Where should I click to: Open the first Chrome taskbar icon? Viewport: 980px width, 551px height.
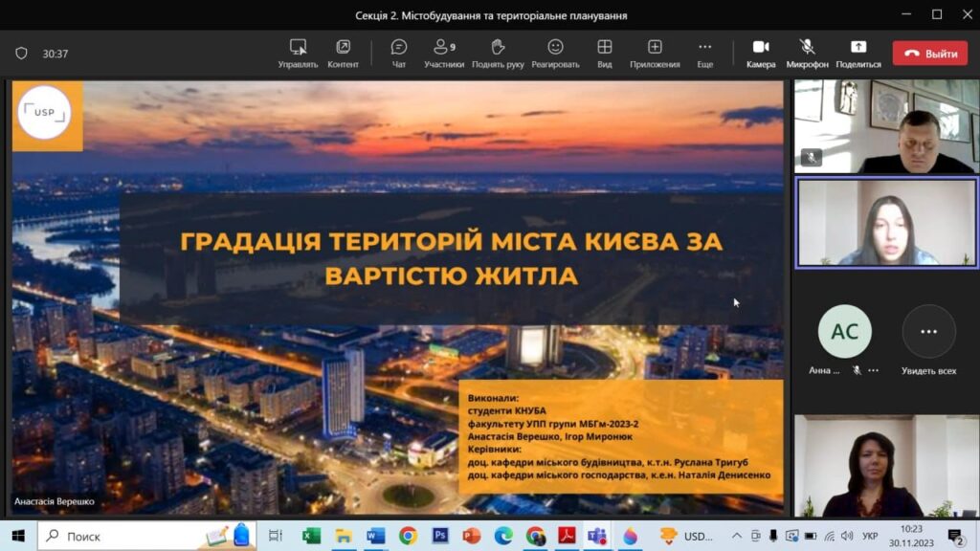(408, 536)
